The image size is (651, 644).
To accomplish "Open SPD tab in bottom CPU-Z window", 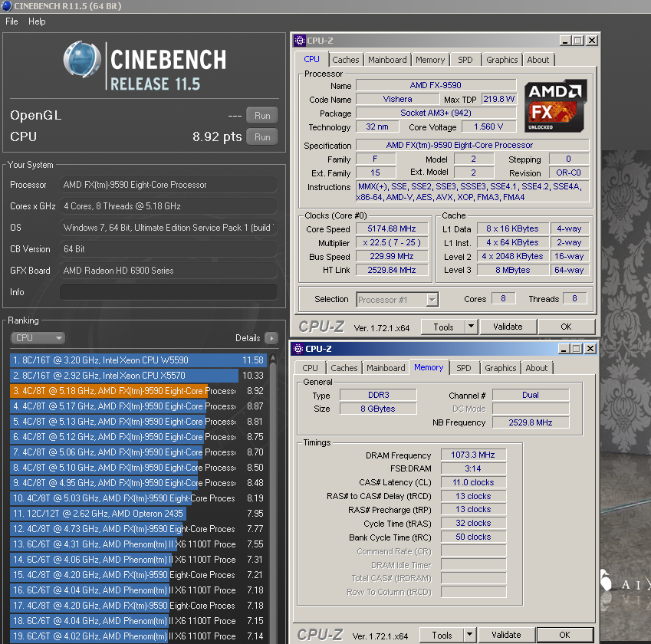I will tap(464, 368).
